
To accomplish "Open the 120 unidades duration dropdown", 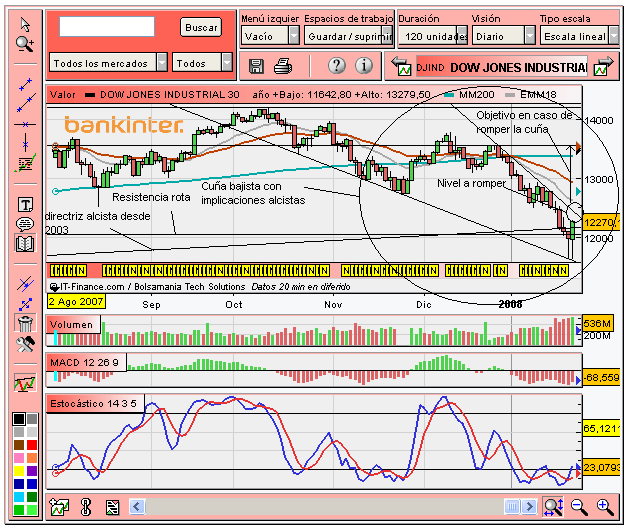I will pyautogui.click(x=433, y=36).
